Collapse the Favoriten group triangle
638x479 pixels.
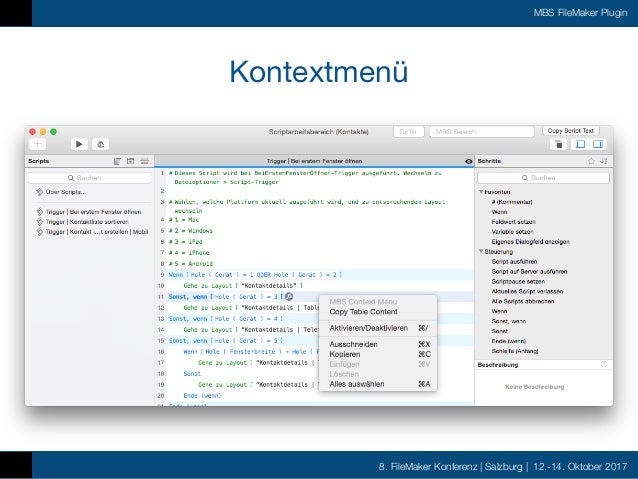coord(481,192)
